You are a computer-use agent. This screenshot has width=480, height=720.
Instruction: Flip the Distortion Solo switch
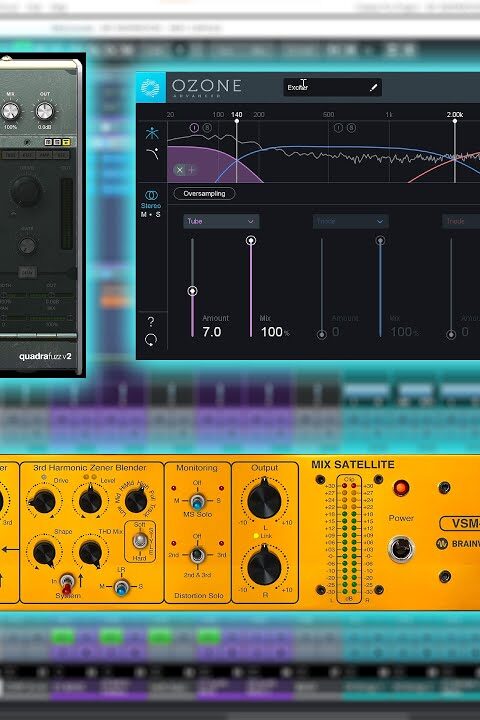[x=197, y=555]
